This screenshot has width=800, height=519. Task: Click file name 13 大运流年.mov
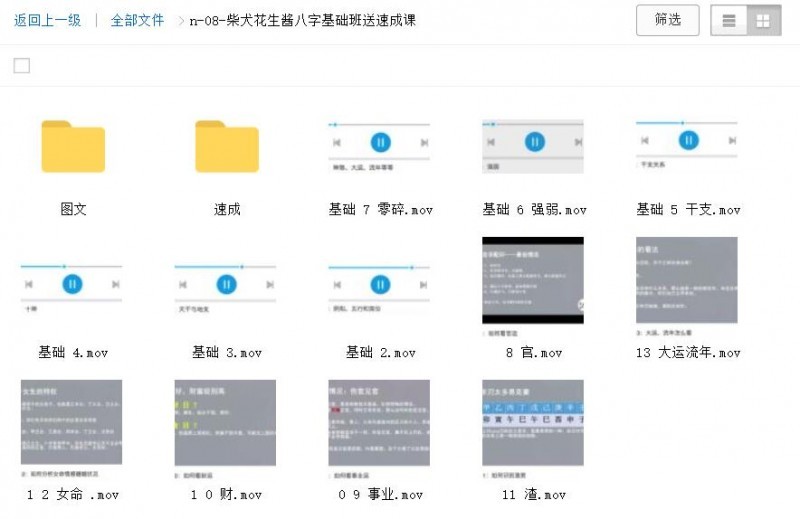click(688, 352)
